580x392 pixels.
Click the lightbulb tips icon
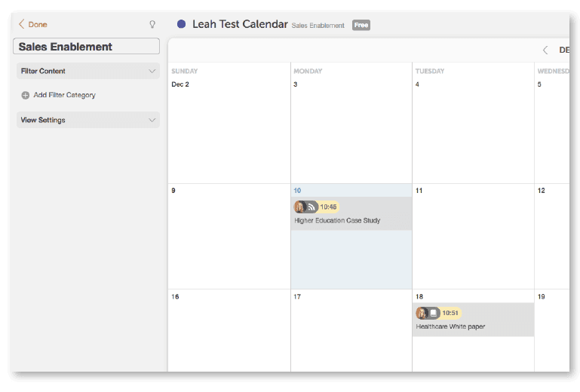click(x=152, y=24)
